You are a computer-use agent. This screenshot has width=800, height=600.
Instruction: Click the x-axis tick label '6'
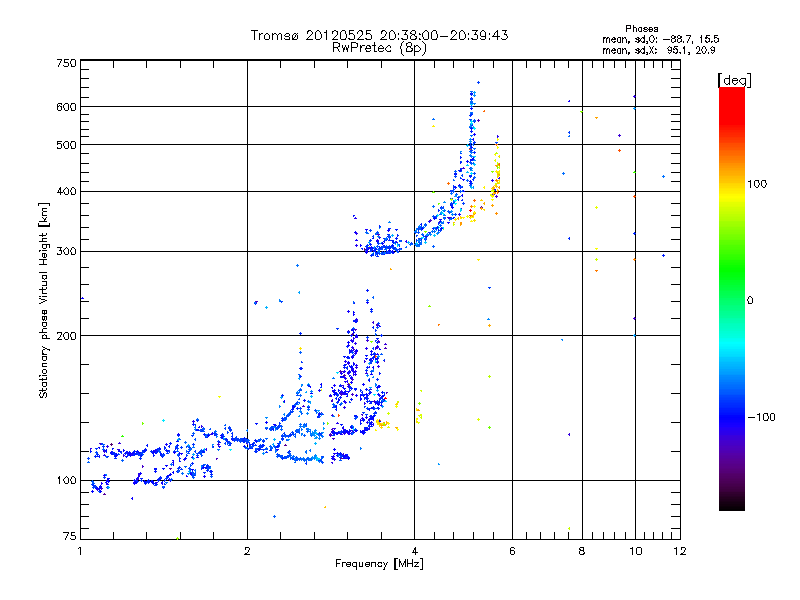(x=512, y=551)
